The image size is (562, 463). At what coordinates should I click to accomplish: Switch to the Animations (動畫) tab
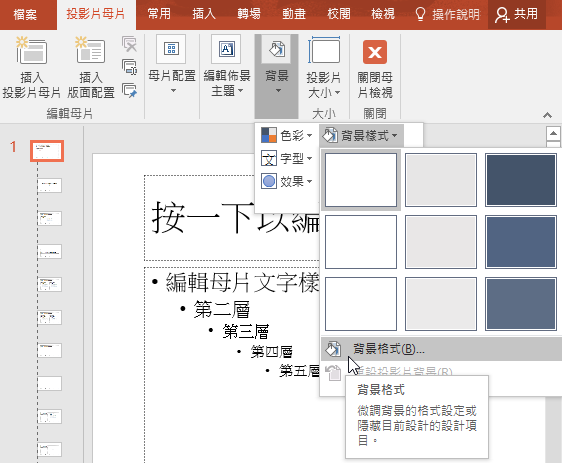coord(294,14)
